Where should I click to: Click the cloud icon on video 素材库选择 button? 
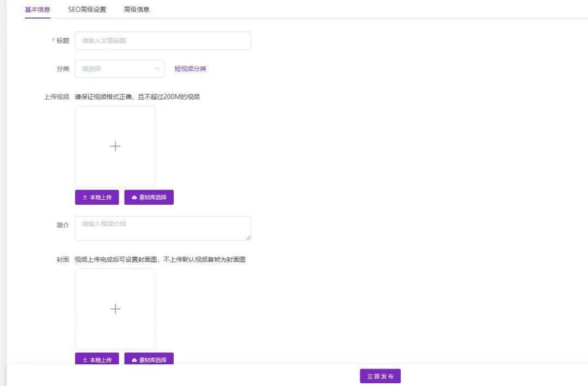[133, 197]
